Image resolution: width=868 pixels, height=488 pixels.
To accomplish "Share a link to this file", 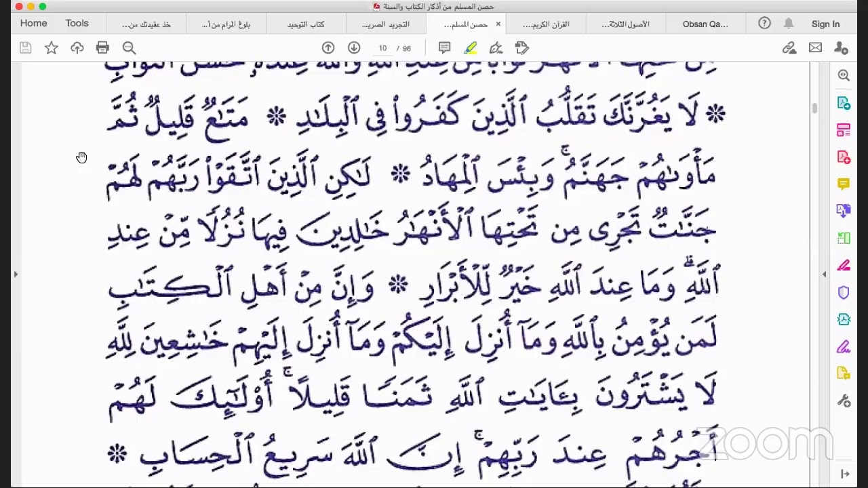I will (x=789, y=47).
